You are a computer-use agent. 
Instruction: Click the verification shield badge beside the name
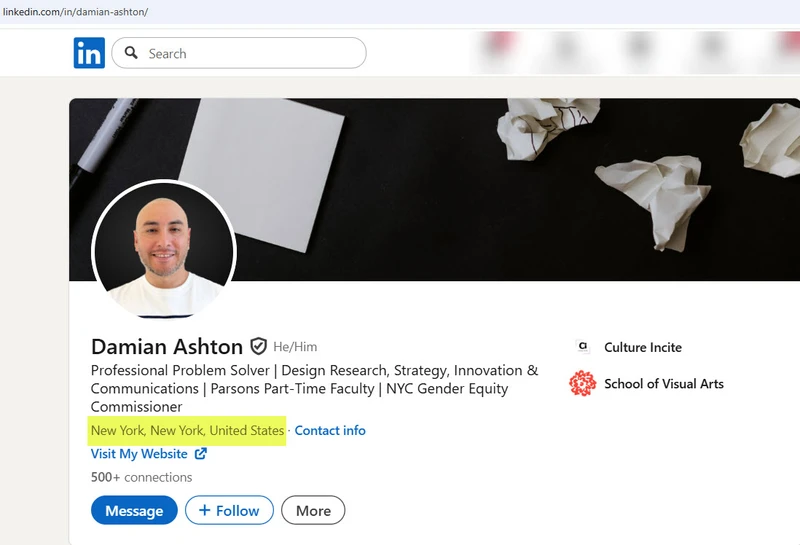tap(258, 346)
